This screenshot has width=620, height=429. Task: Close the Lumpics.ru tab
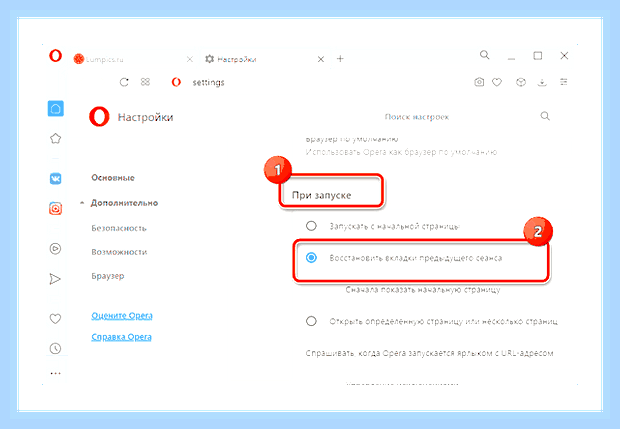click(x=190, y=59)
